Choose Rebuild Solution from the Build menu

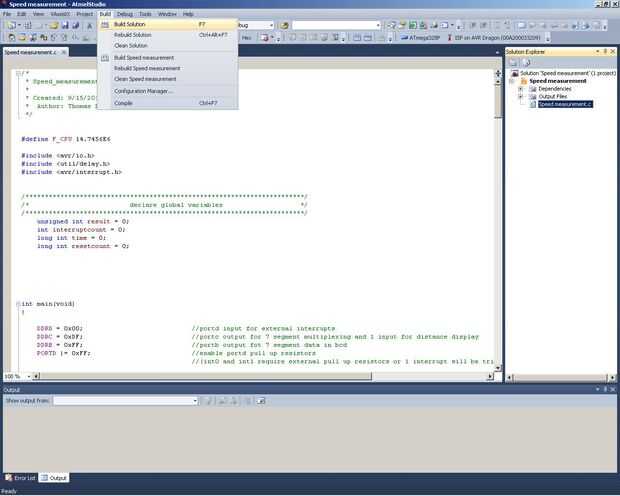click(x=168, y=35)
